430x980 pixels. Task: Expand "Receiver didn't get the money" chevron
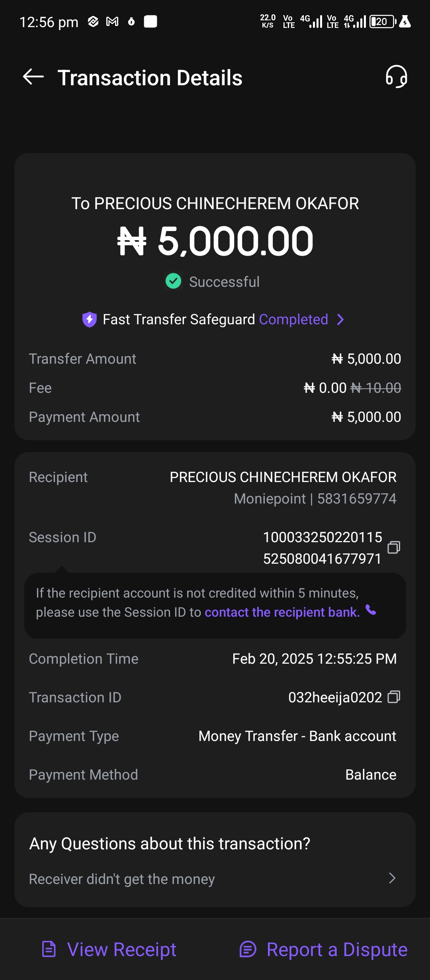[x=392, y=878]
